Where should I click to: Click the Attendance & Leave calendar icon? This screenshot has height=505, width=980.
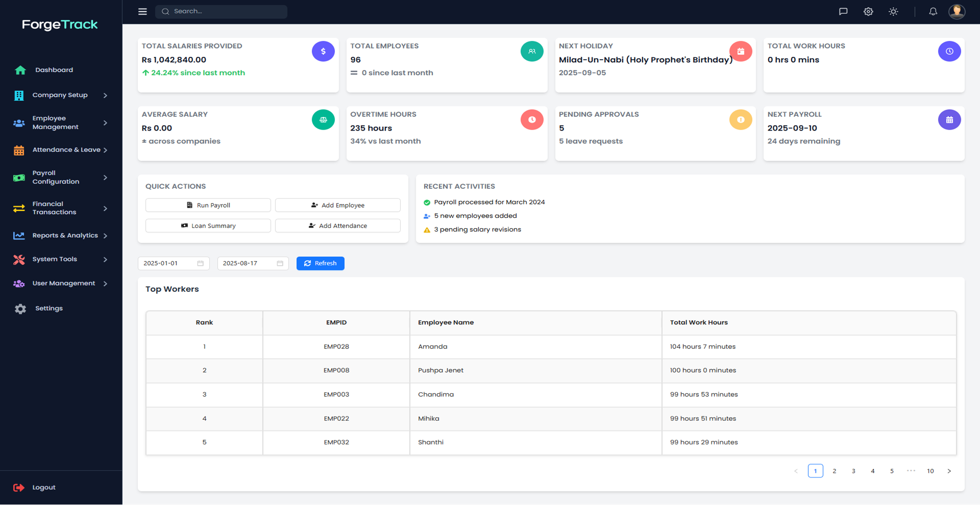coord(19,150)
